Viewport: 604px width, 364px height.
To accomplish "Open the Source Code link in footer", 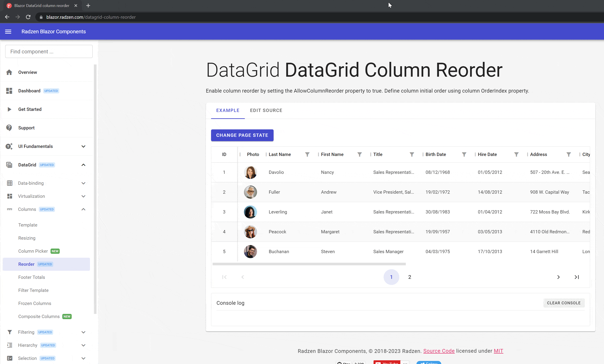I will point(438,351).
